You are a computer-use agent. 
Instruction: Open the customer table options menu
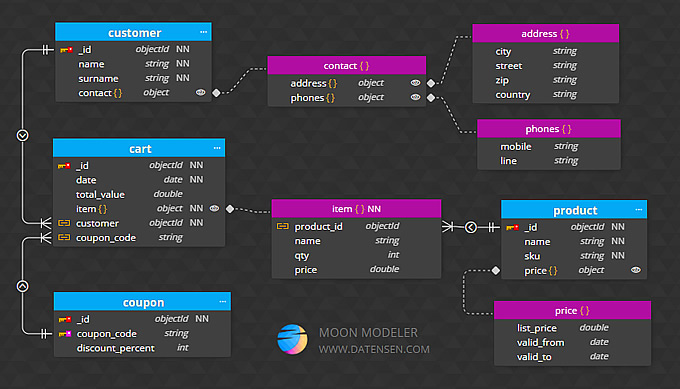pos(203,32)
